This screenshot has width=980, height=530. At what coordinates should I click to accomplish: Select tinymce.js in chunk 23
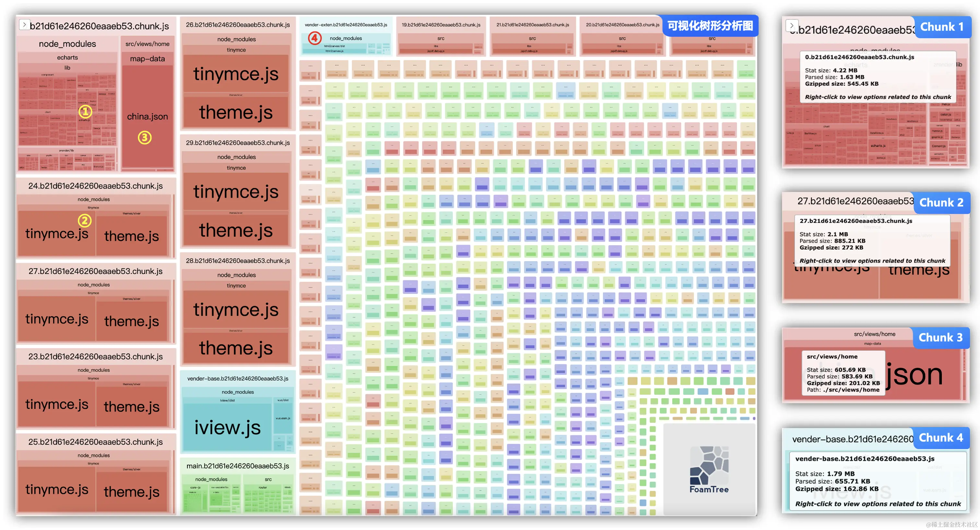[x=57, y=404]
